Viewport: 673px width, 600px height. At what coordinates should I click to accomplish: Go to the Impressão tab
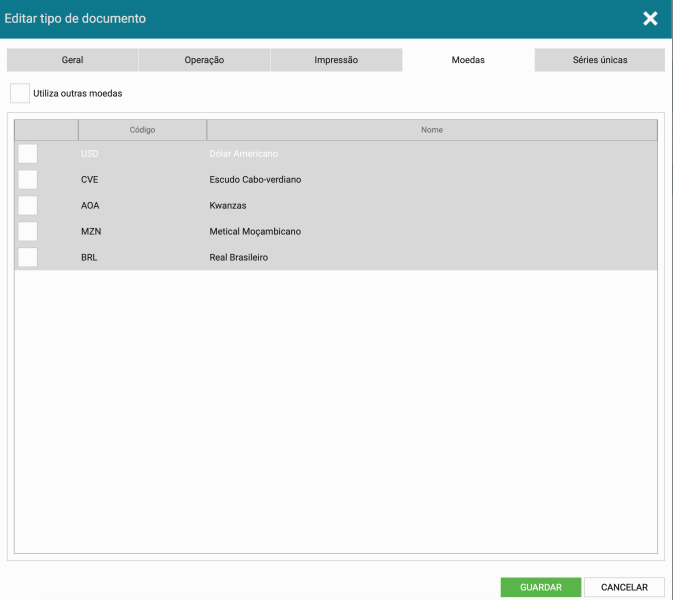click(x=336, y=60)
